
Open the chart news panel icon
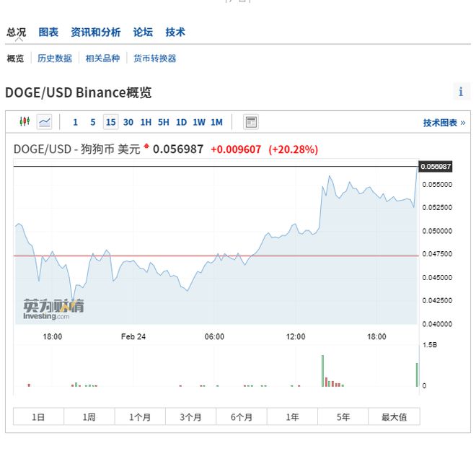pos(251,122)
